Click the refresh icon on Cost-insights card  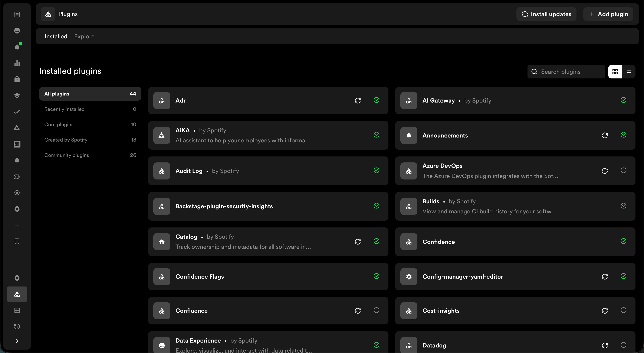(x=605, y=311)
